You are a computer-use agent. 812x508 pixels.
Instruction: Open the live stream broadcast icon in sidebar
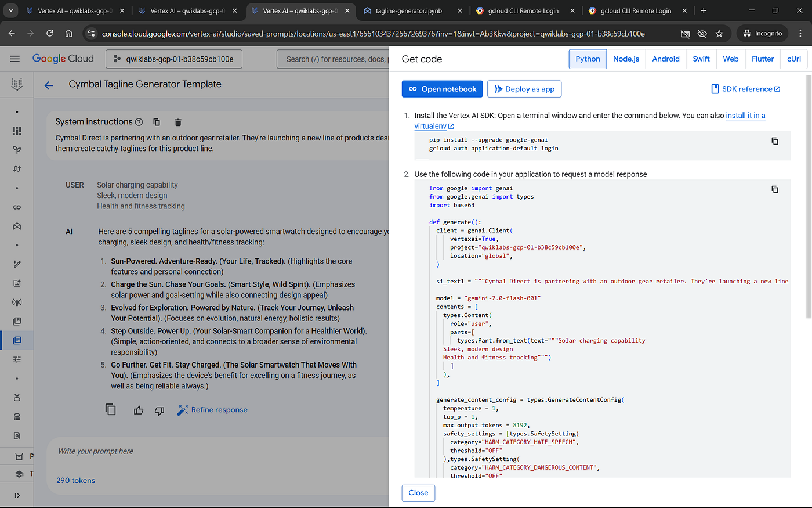click(x=17, y=302)
